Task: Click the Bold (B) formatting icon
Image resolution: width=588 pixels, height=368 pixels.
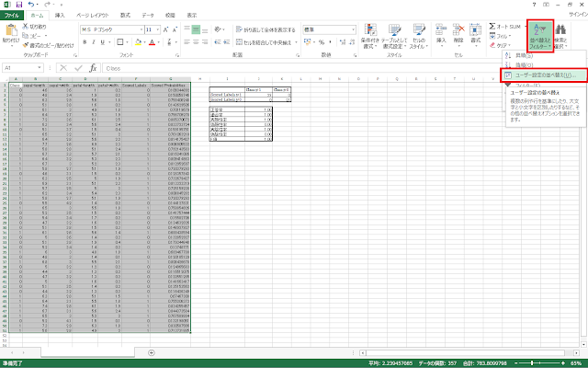Action: 85,41
